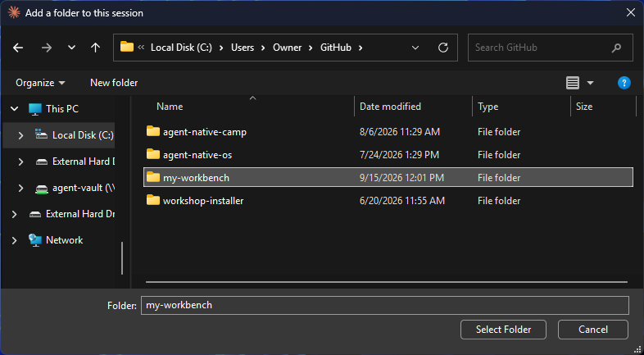Select Users in the breadcrumb path
The width and height of the screenshot is (644, 355).
(x=243, y=48)
